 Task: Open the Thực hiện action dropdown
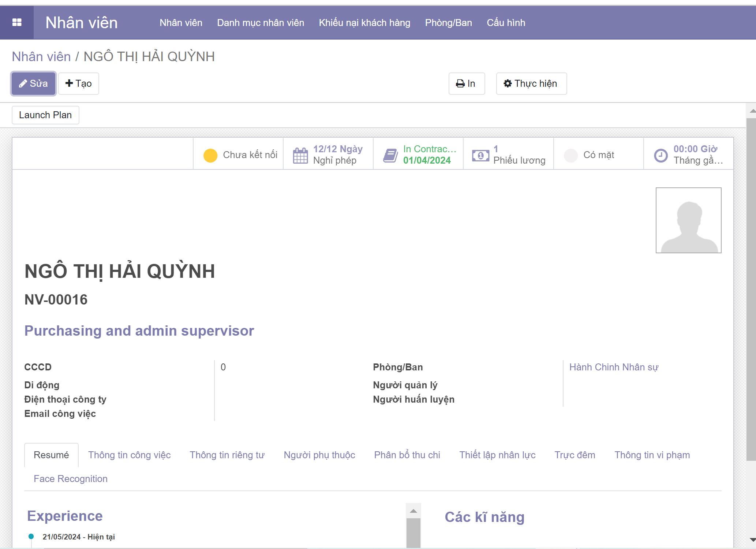point(531,83)
